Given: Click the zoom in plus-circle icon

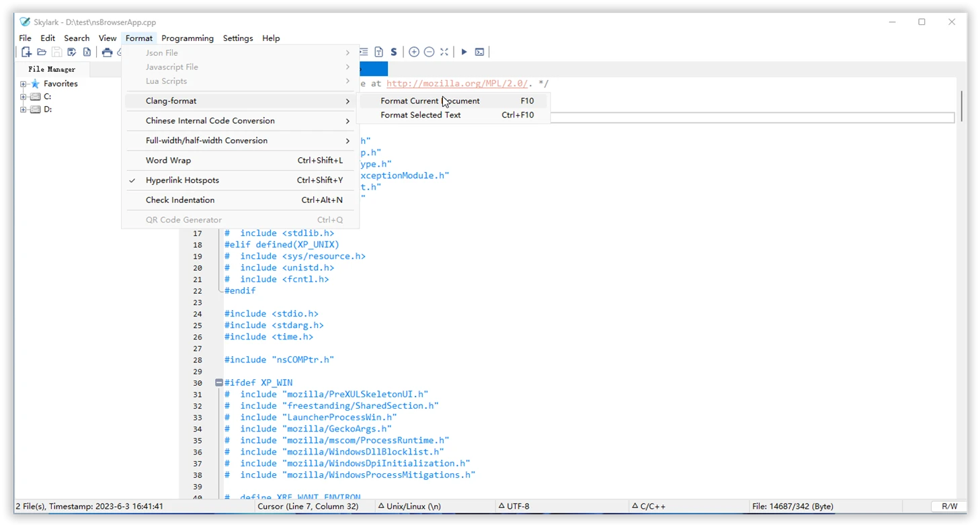Looking at the screenshot, I should (x=414, y=52).
